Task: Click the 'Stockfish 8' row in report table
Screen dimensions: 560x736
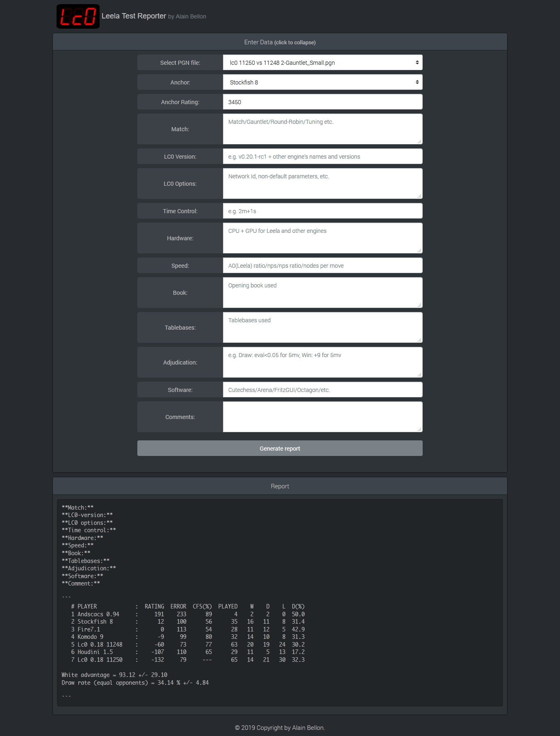Action: tap(188, 622)
